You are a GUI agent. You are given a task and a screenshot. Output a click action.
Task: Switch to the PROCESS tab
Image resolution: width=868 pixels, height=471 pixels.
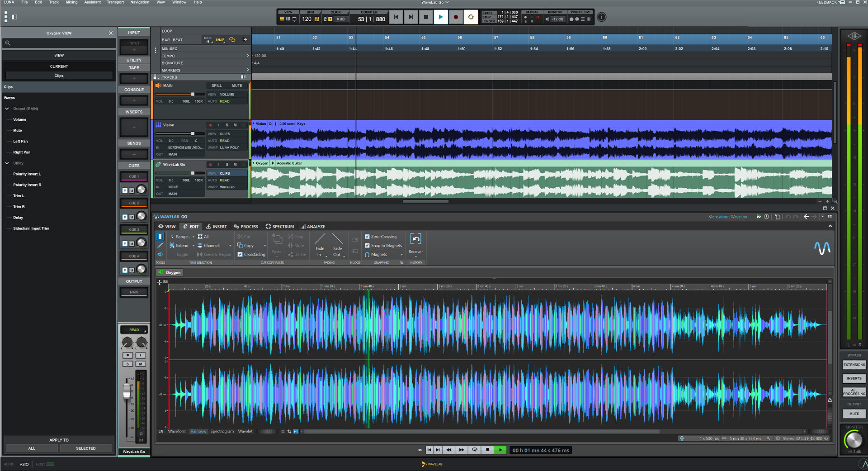click(246, 227)
